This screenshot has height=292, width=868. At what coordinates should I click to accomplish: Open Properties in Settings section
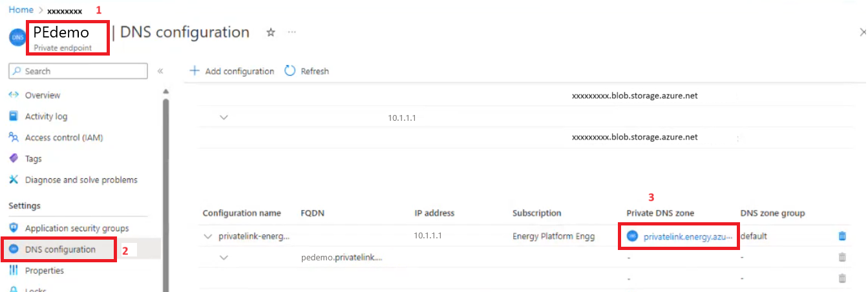coord(44,271)
